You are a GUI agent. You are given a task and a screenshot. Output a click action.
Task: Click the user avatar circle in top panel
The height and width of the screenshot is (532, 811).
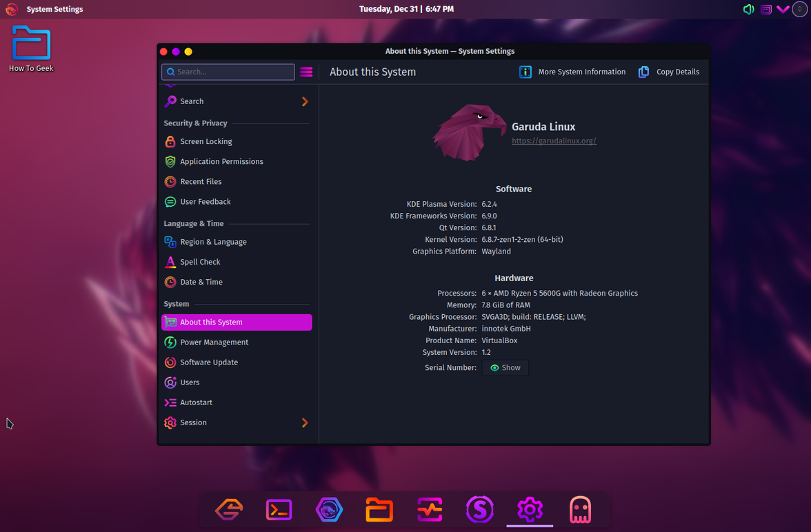800,10
